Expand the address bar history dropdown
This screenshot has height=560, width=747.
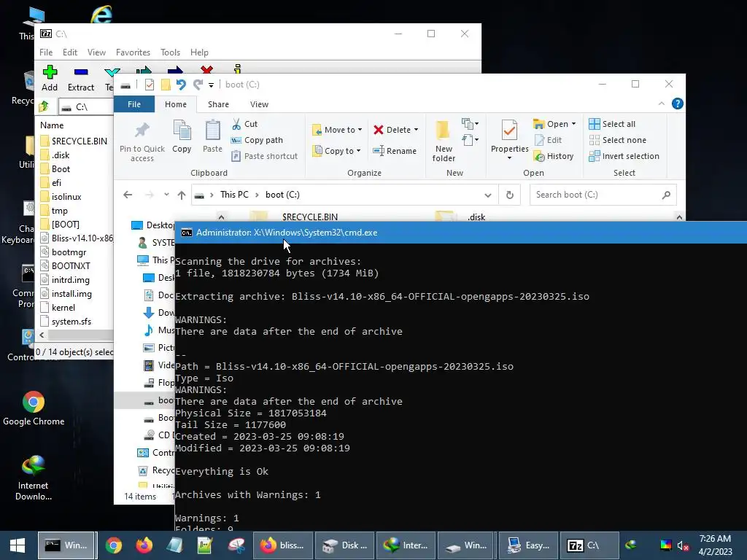click(488, 195)
